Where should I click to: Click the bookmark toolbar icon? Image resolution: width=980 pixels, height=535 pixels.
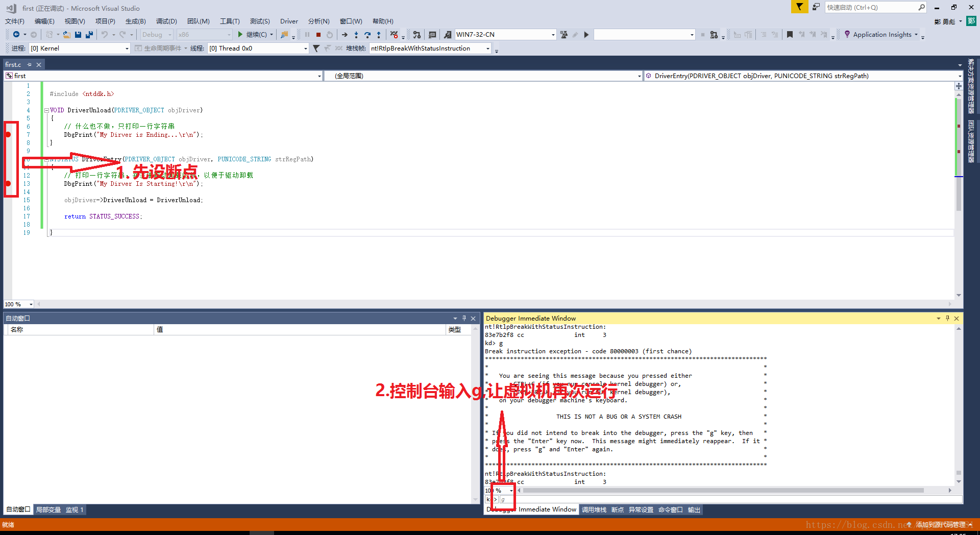click(790, 35)
